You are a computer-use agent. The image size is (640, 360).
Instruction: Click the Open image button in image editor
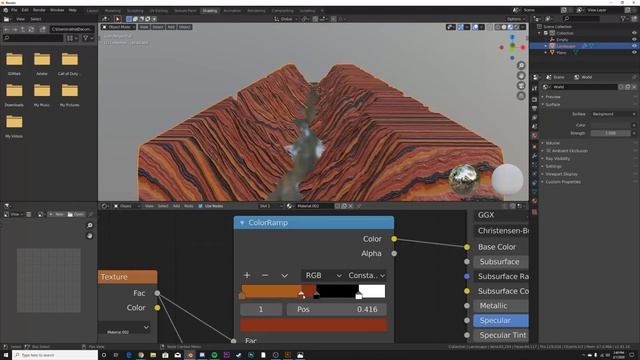click(76, 214)
